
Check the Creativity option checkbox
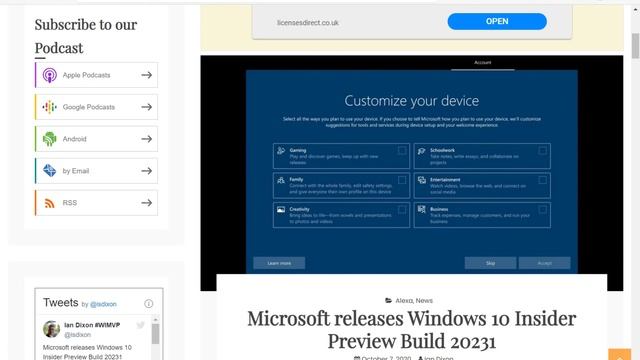402,210
